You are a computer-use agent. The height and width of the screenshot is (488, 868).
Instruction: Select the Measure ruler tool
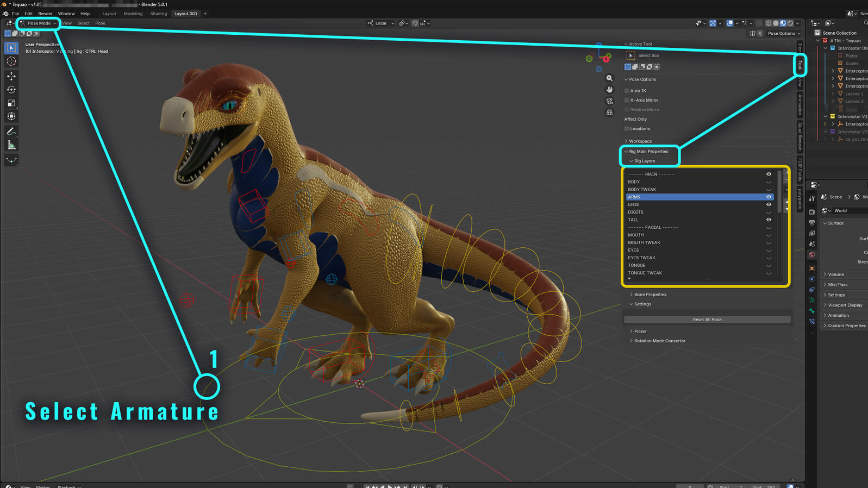click(x=11, y=145)
